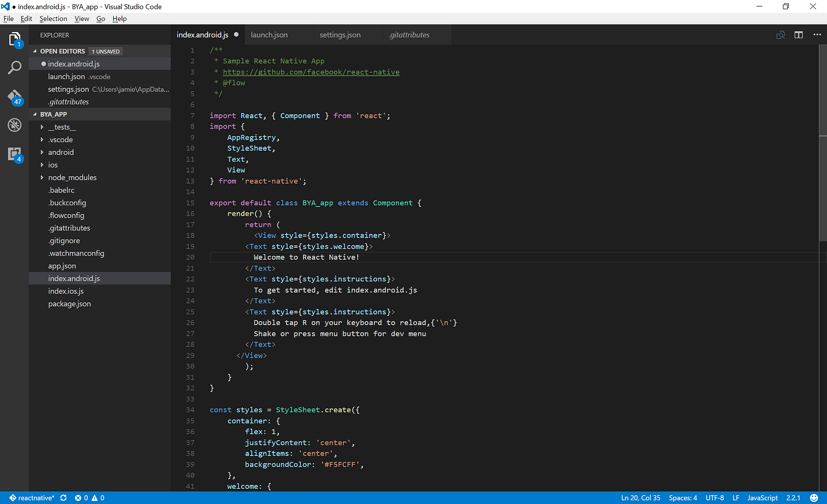Open the .watchmanconfig file
The width and height of the screenshot is (827, 504).
click(100, 254)
